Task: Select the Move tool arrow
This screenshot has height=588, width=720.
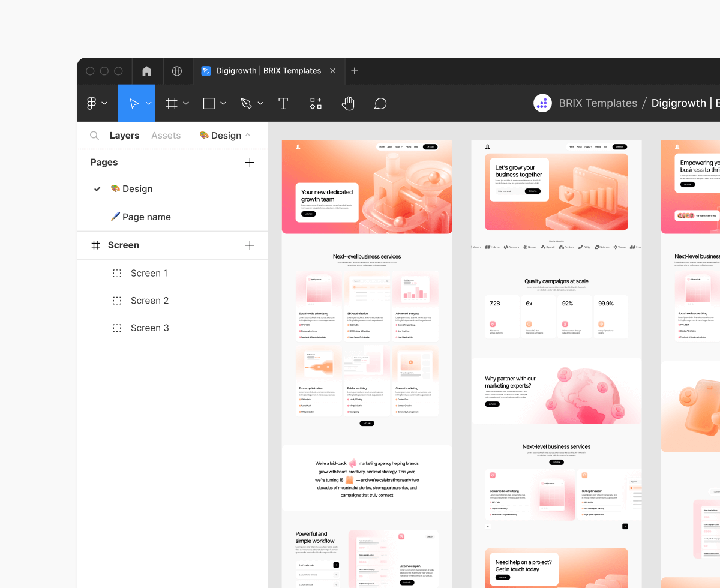Action: pos(134,103)
